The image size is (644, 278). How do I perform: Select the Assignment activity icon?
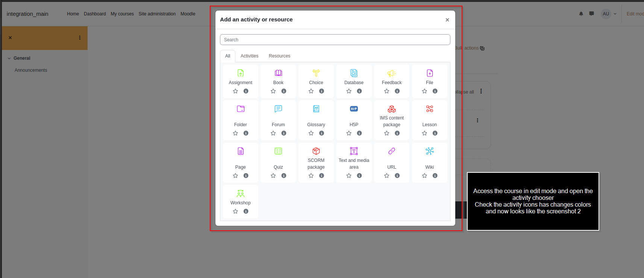click(x=241, y=73)
